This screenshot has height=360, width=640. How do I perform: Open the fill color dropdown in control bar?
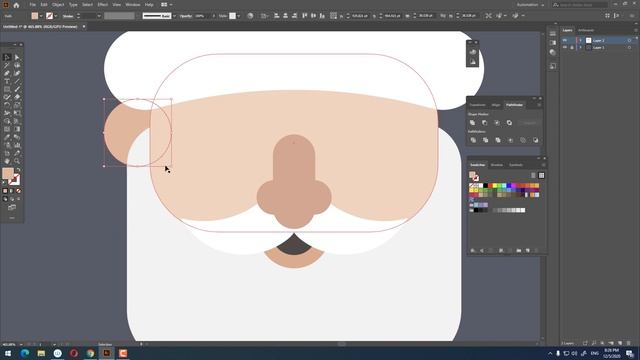click(41, 16)
